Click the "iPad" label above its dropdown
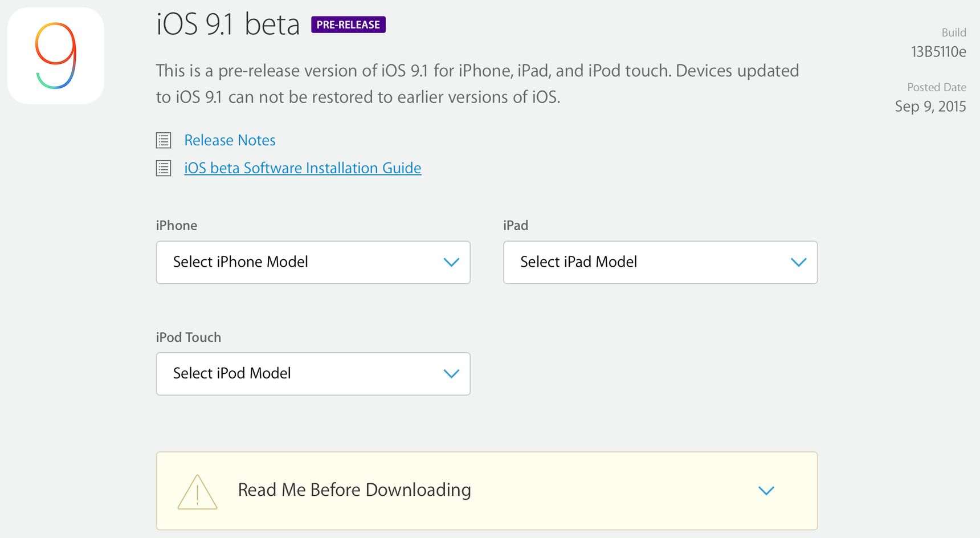Image resolution: width=980 pixels, height=538 pixels. point(516,225)
